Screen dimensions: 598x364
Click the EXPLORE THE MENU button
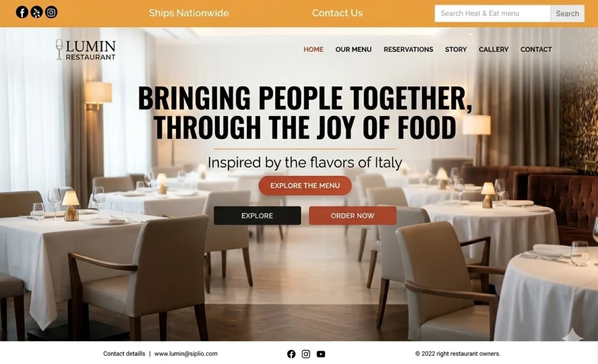pos(305,185)
